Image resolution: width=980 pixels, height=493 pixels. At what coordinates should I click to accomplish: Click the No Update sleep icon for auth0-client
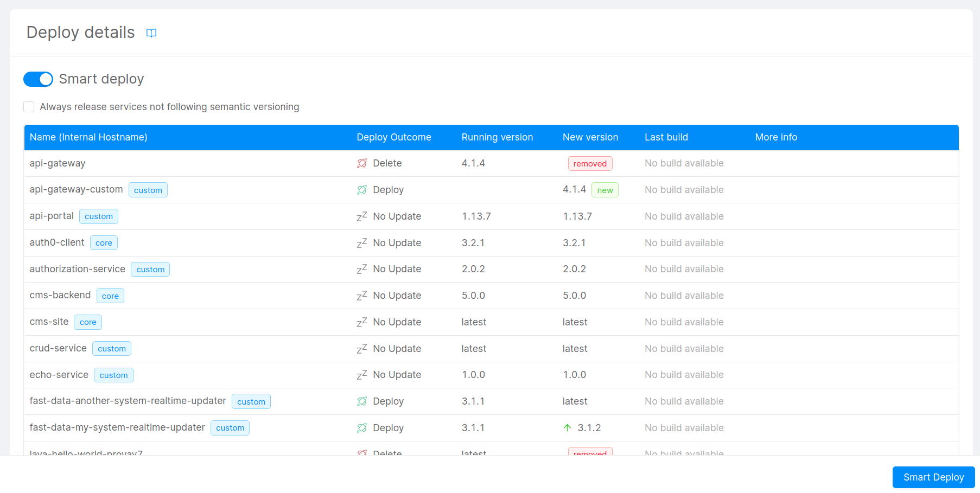tap(361, 242)
